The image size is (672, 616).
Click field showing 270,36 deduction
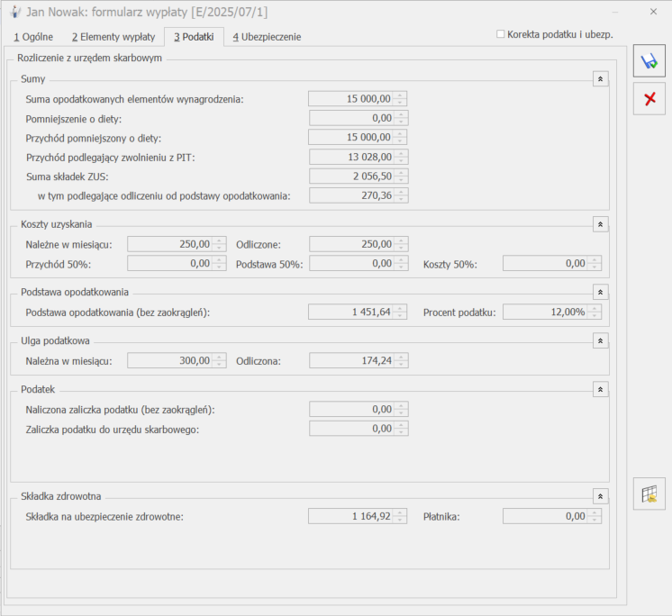coord(359,195)
